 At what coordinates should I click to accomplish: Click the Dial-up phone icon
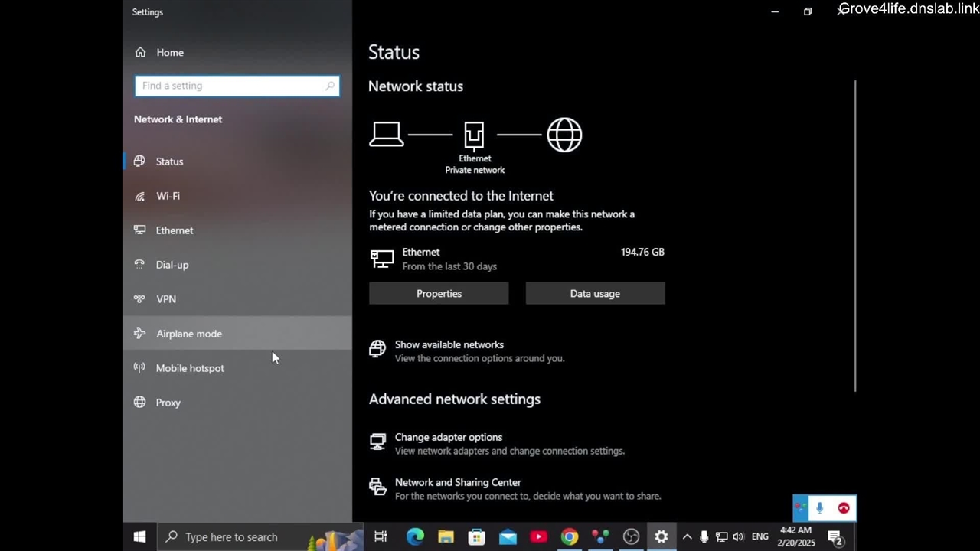[x=139, y=265]
